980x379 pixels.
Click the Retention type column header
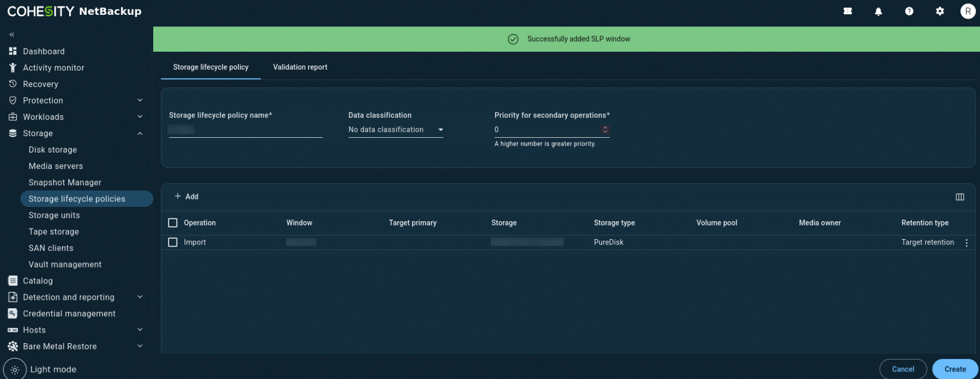[925, 223]
